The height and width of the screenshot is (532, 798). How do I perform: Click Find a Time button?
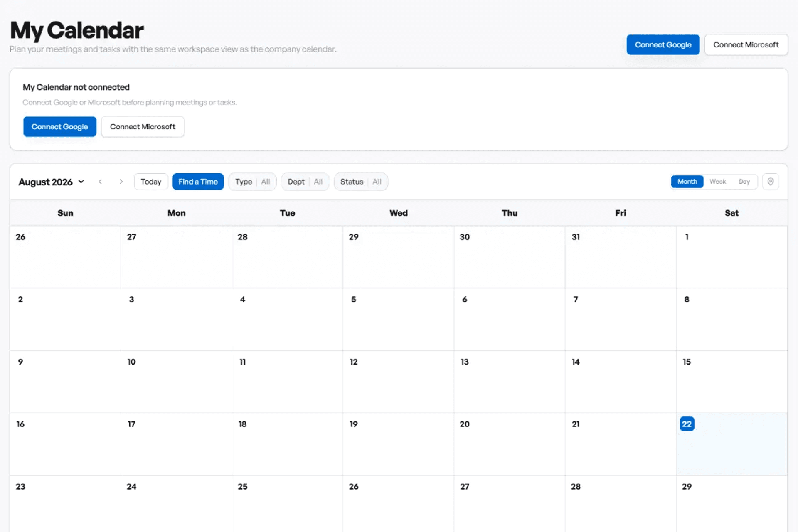point(198,182)
